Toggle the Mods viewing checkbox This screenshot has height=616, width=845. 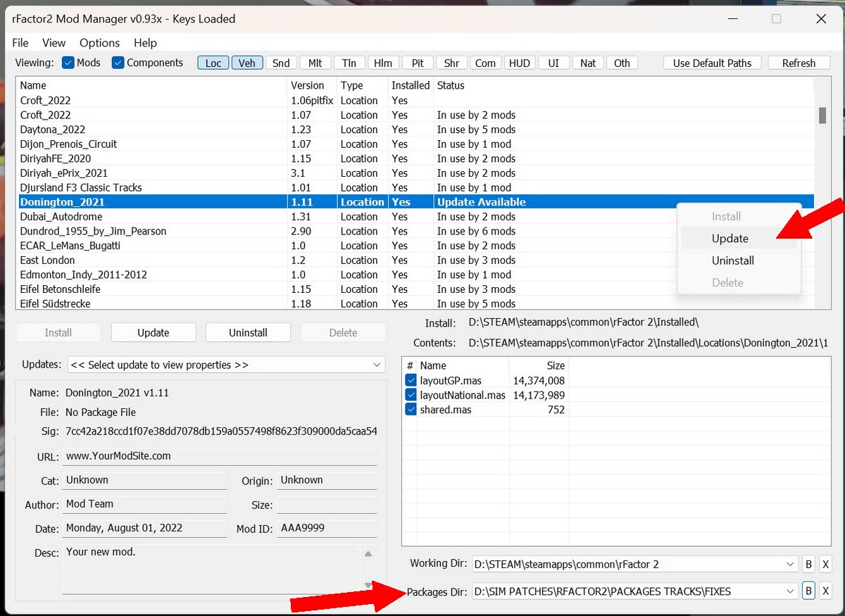click(68, 63)
